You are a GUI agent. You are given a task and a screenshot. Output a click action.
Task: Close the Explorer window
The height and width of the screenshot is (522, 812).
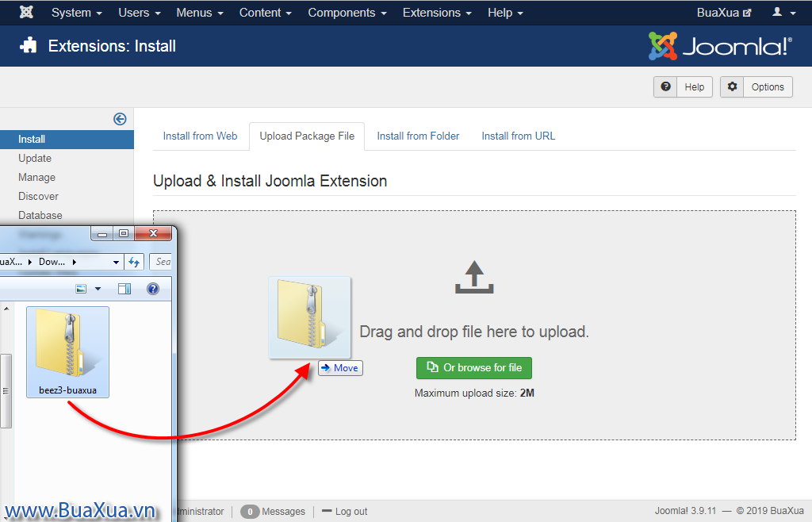coord(153,233)
